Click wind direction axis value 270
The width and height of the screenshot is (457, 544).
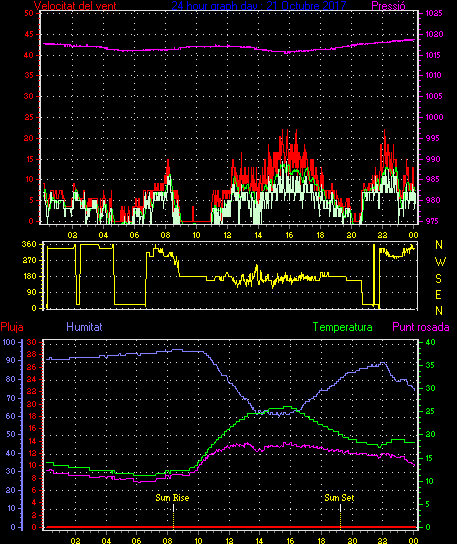coord(29,260)
